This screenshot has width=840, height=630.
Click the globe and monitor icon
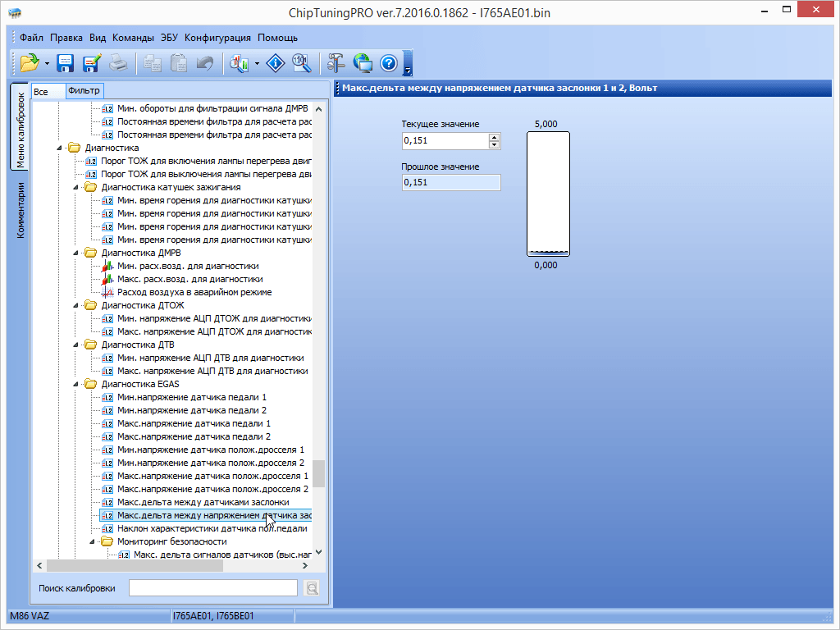pyautogui.click(x=362, y=63)
